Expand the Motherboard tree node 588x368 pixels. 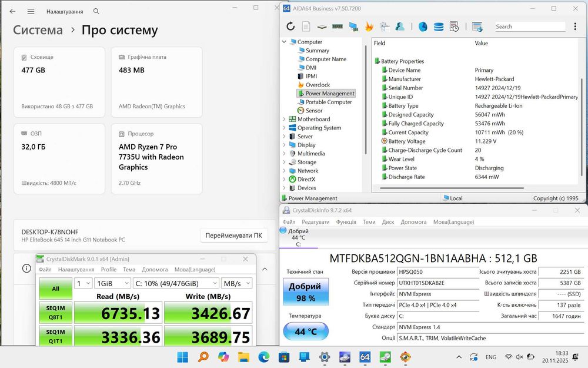(284, 119)
